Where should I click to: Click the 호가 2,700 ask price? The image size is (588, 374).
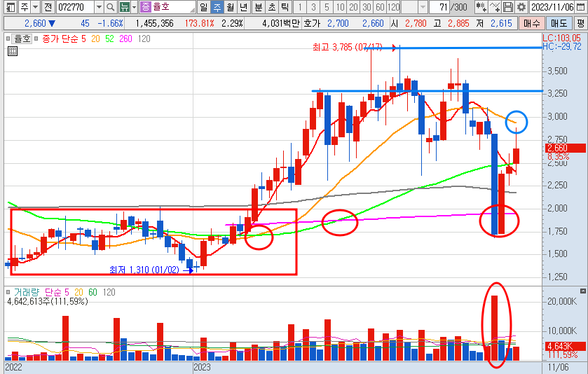(338, 23)
